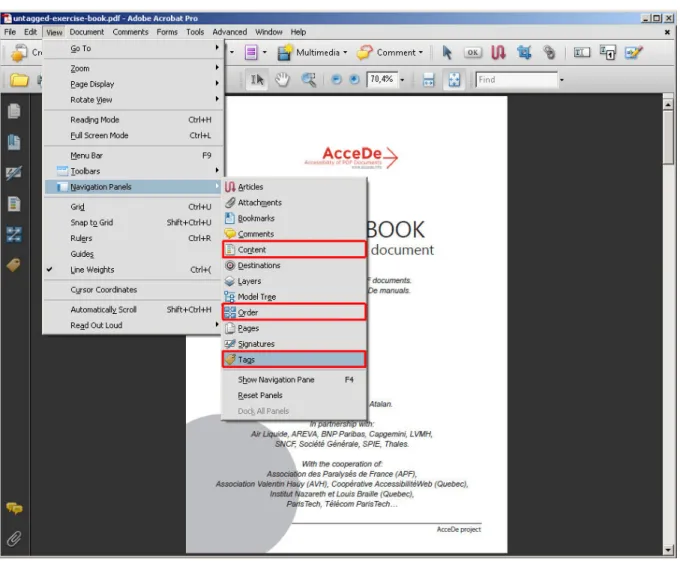Click the Forms toolbar icon
This screenshot has width=680, height=561.
251,53
